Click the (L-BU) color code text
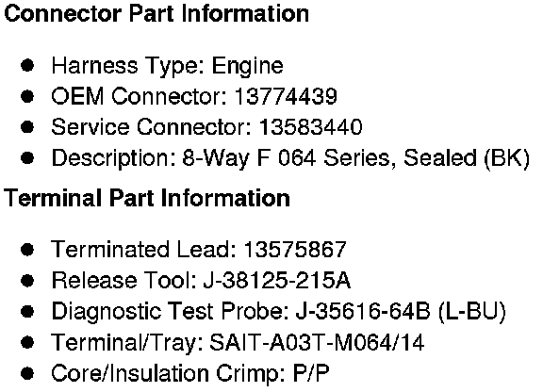 click(472, 311)
